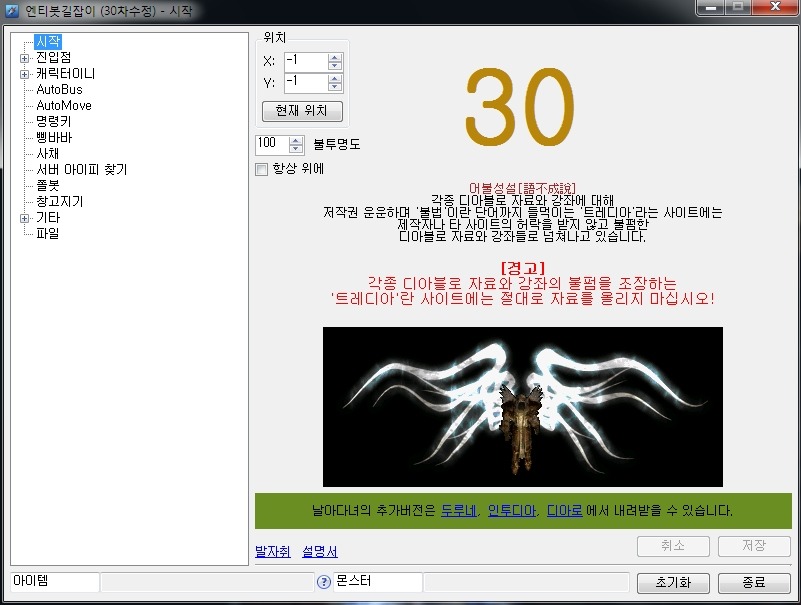Click the red [경고] warning heading
This screenshot has height=605, width=801.
click(x=523, y=268)
